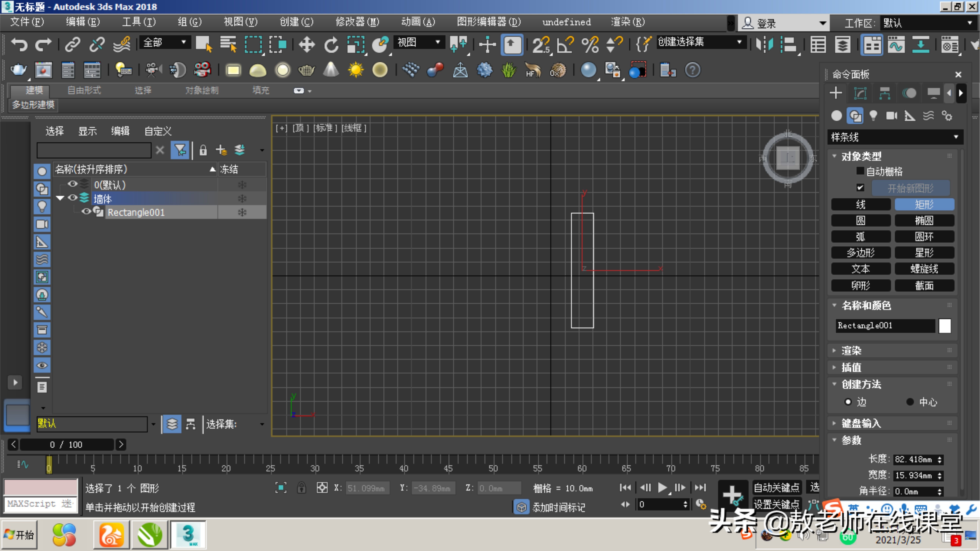Select the 螺旋线 shape button
The image size is (980, 551).
925,269
